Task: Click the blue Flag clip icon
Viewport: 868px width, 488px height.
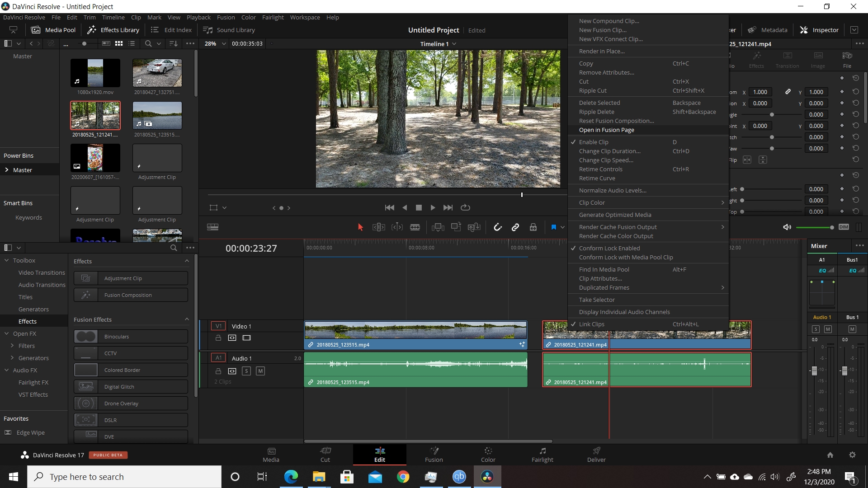Action: [x=553, y=227]
